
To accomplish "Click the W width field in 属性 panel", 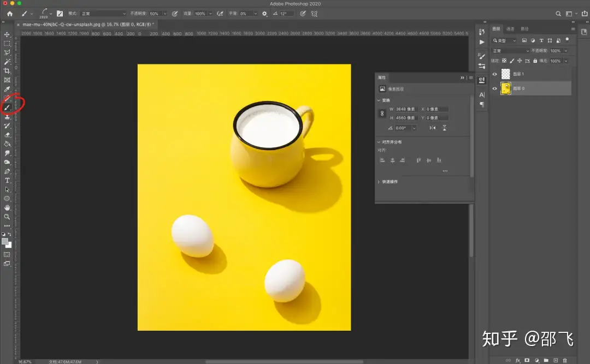I will (x=406, y=109).
